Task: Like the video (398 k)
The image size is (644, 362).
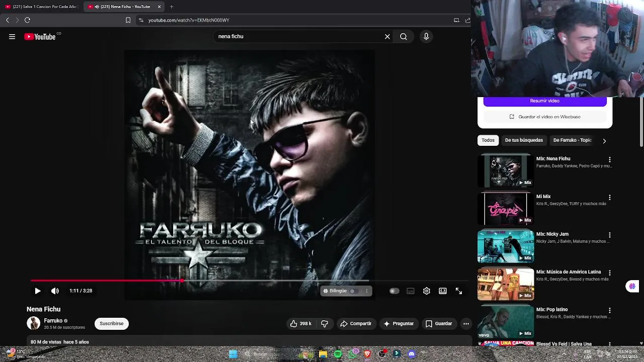Action: pyautogui.click(x=301, y=324)
